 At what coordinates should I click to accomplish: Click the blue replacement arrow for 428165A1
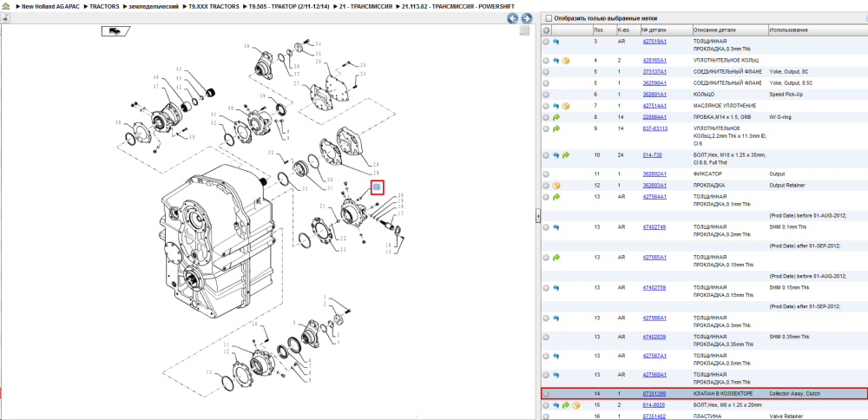pos(556,61)
